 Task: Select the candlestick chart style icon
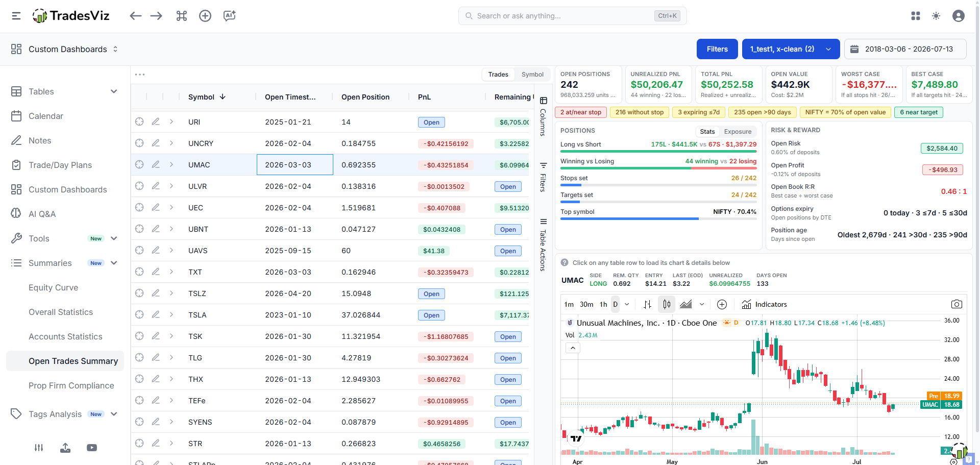tap(667, 304)
